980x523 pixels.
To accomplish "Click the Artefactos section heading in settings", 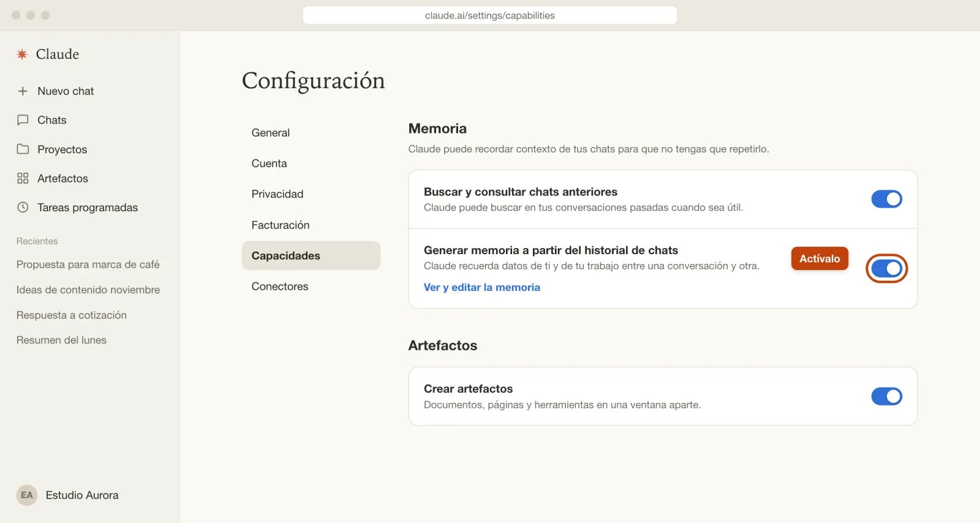I will pyautogui.click(x=443, y=345).
